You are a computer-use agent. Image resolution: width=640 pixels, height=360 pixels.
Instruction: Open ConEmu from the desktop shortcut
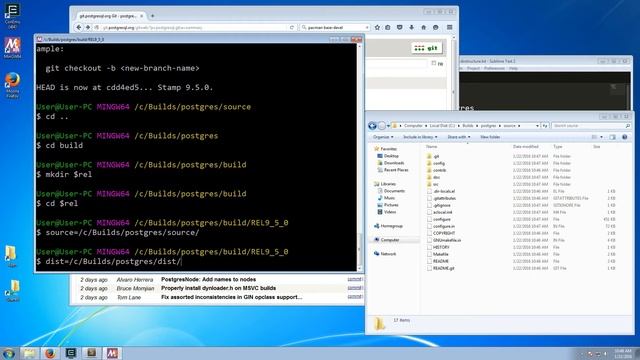(12, 16)
